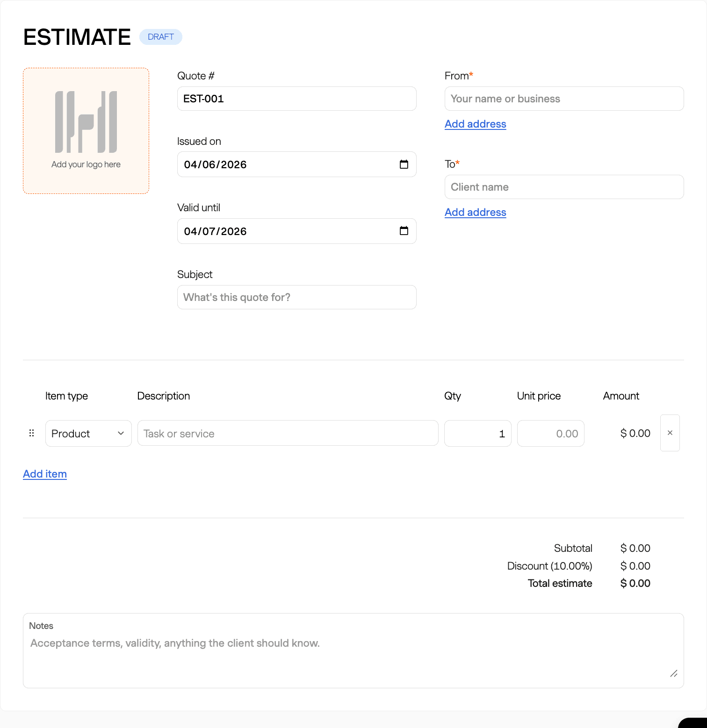Open the Valid until calendar picker icon
This screenshot has height=728, width=707.
(x=404, y=231)
